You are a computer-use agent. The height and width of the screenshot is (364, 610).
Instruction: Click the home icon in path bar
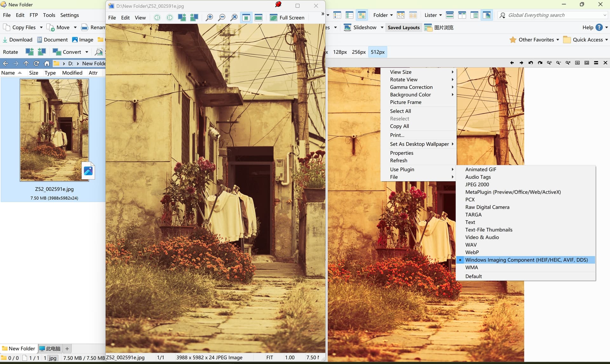click(47, 63)
